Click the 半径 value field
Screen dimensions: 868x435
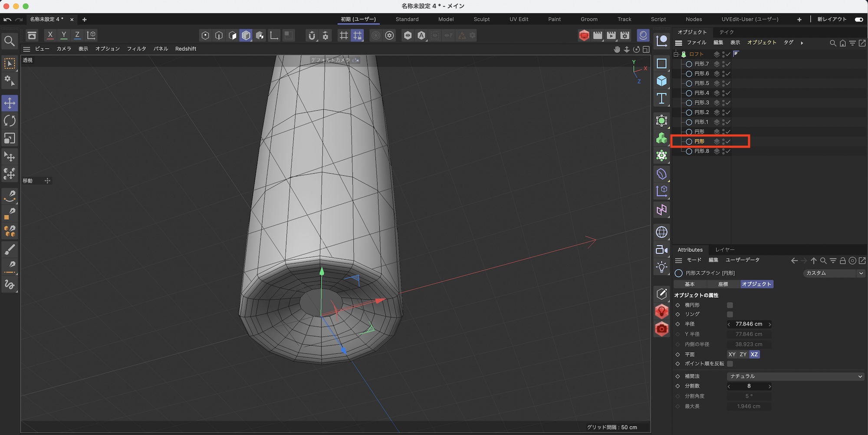click(x=749, y=324)
